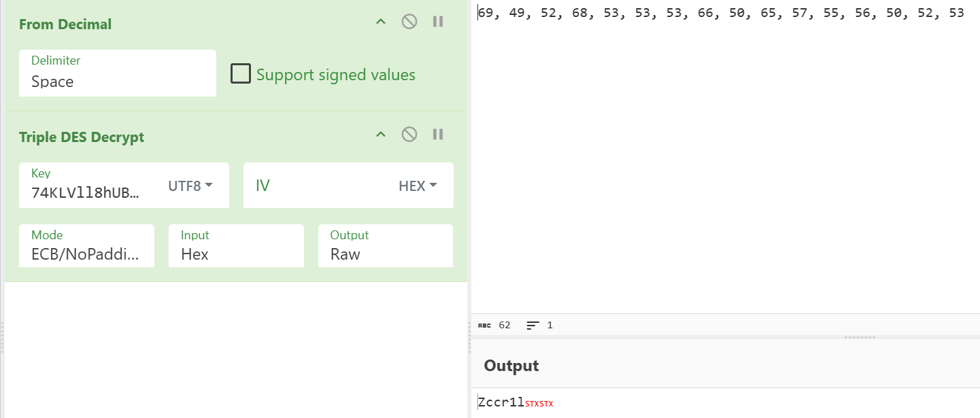
Task: Disable the From Decimal operation
Action: (x=409, y=22)
